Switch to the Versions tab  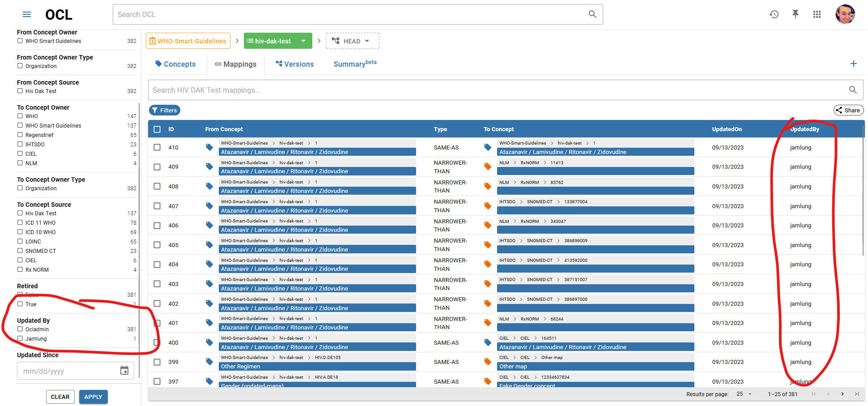(294, 64)
